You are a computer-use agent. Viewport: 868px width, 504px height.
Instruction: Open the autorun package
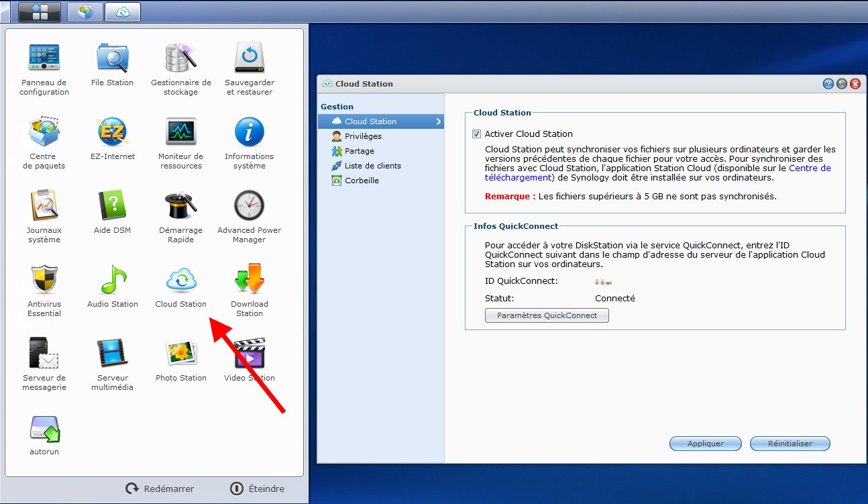[x=44, y=435]
